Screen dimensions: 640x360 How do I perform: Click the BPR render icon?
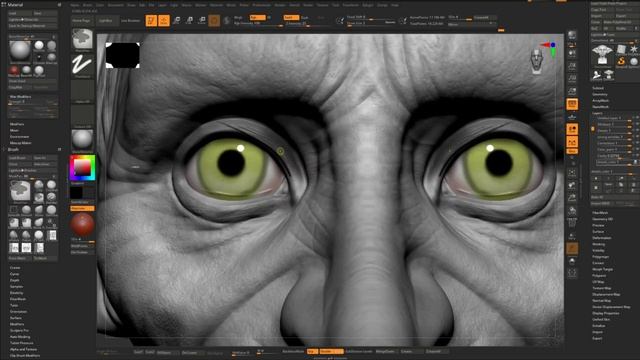[x=572, y=35]
